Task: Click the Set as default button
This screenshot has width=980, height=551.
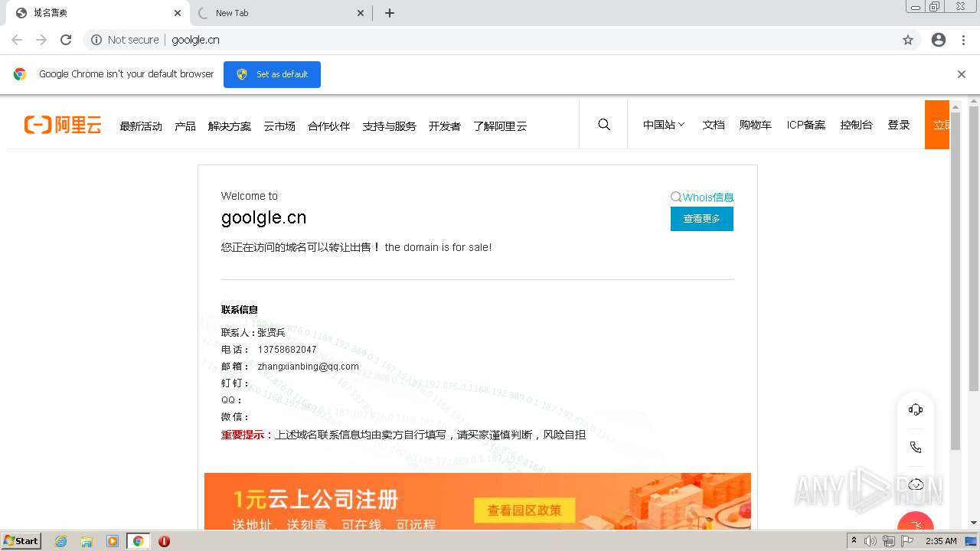Action: (x=272, y=74)
